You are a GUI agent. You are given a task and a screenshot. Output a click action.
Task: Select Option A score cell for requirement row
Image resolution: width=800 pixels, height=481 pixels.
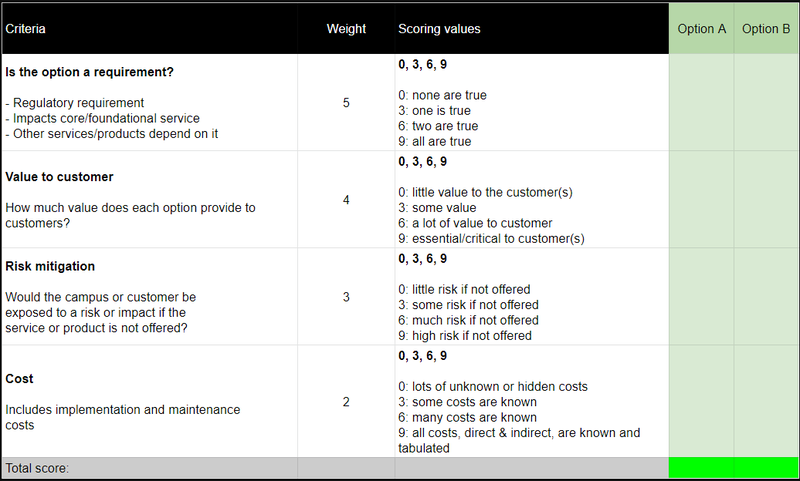pyautogui.click(x=702, y=102)
